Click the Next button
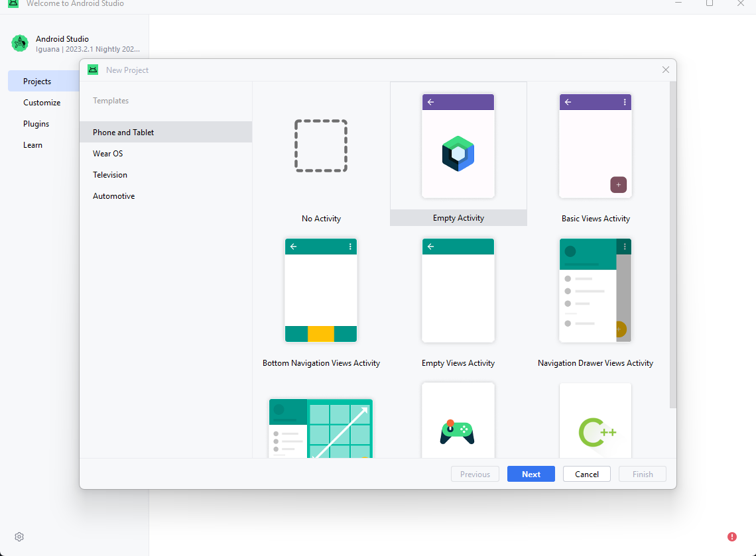 click(x=531, y=474)
